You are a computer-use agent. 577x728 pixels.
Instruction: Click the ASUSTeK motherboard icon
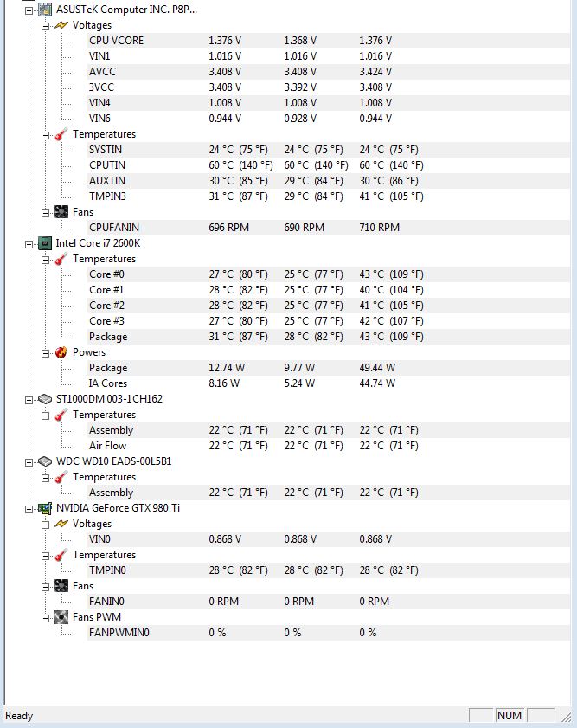(44, 10)
